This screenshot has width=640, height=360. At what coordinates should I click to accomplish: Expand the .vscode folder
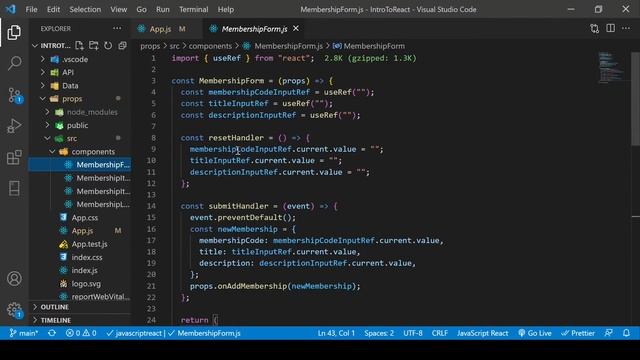coord(80,59)
